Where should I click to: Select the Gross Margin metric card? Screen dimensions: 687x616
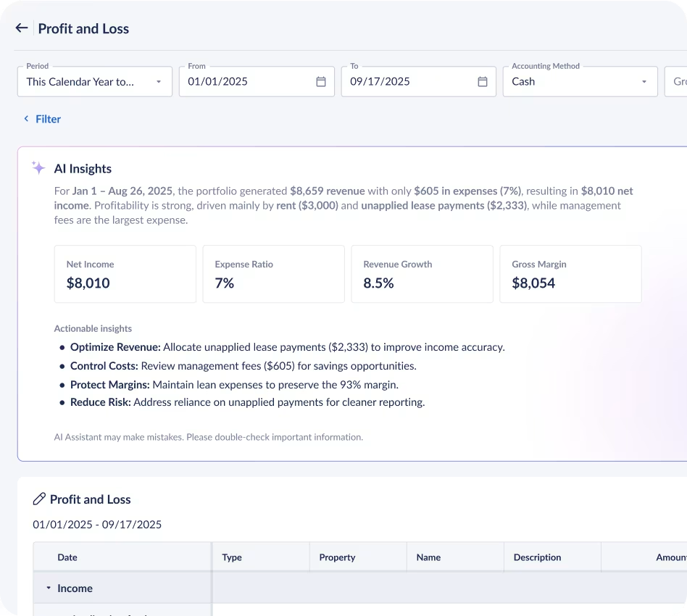point(570,274)
